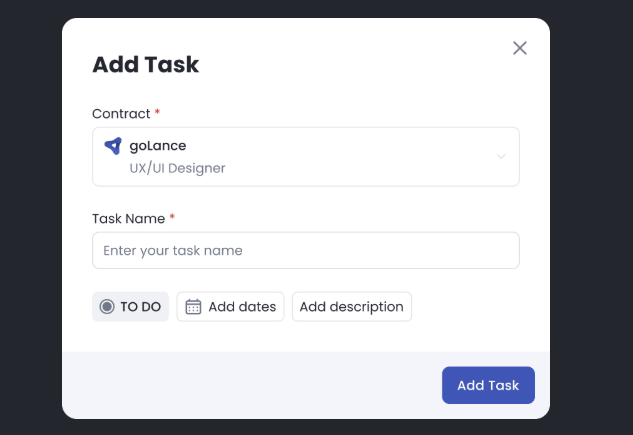Click empty middle area of Contract selector
The image size is (633, 435).
pos(360,156)
